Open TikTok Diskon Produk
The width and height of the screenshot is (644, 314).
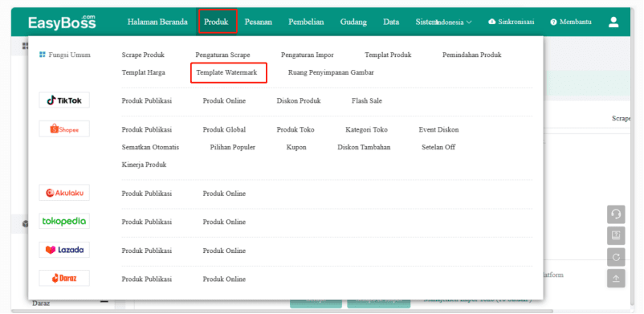(299, 100)
